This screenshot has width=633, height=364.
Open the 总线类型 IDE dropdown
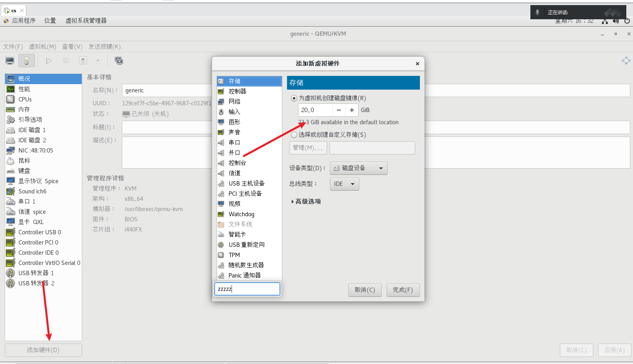[x=344, y=184]
